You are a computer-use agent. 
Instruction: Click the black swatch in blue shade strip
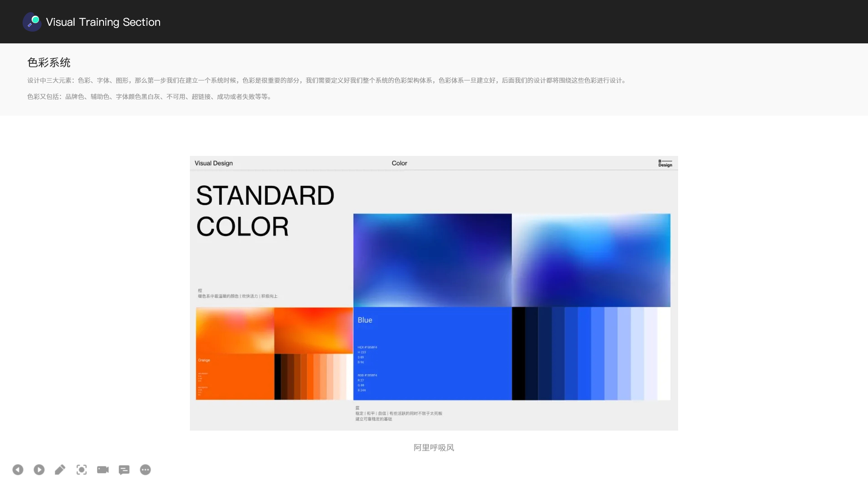click(518, 353)
